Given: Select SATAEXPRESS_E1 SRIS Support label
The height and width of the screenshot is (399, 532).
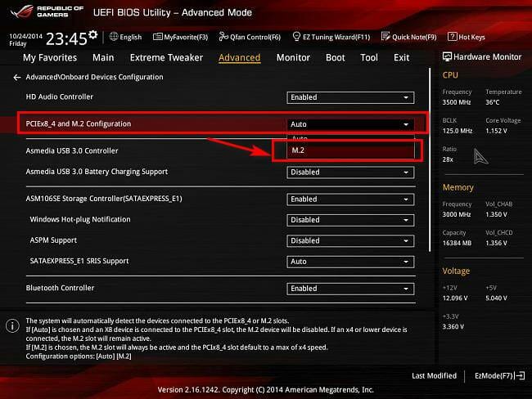Looking at the screenshot, I should [x=79, y=261].
